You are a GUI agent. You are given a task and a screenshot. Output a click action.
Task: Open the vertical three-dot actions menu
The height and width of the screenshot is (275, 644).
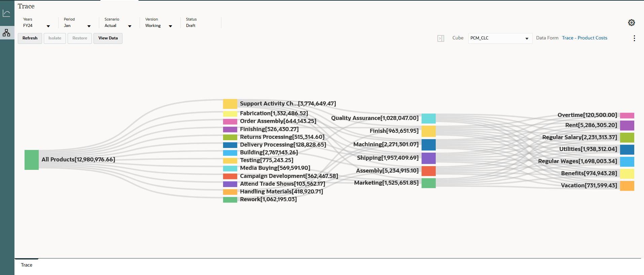tap(634, 38)
